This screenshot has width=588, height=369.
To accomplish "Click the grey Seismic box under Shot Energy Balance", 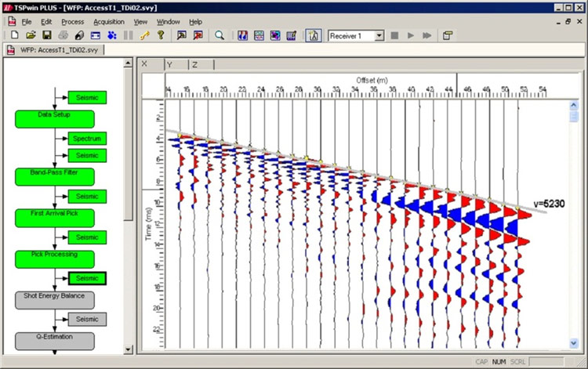I will tap(87, 319).
